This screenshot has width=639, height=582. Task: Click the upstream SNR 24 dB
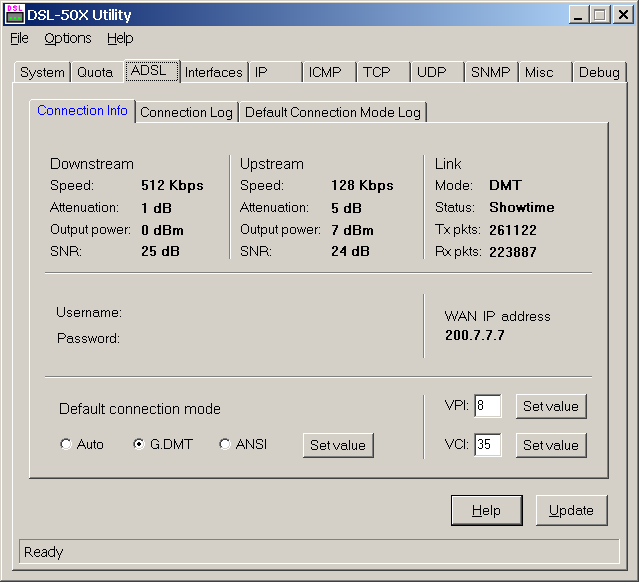pos(350,251)
